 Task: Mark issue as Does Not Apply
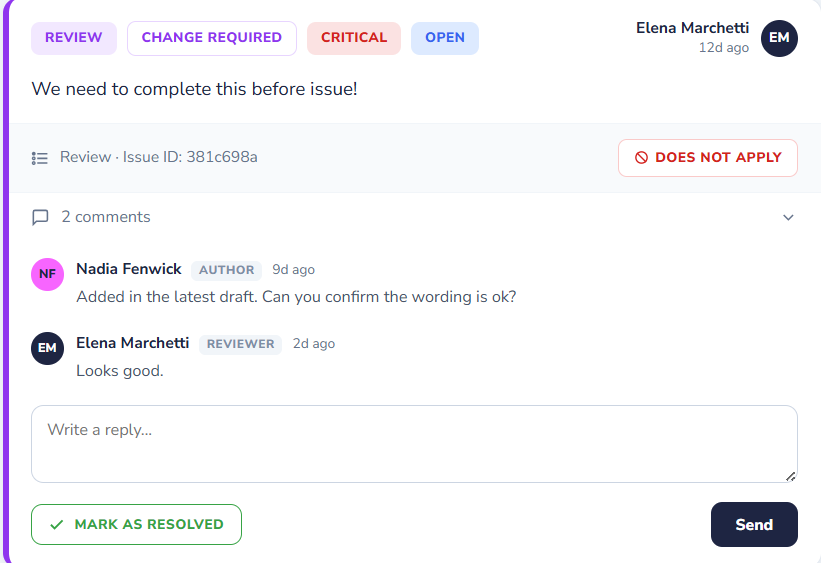[x=708, y=158]
